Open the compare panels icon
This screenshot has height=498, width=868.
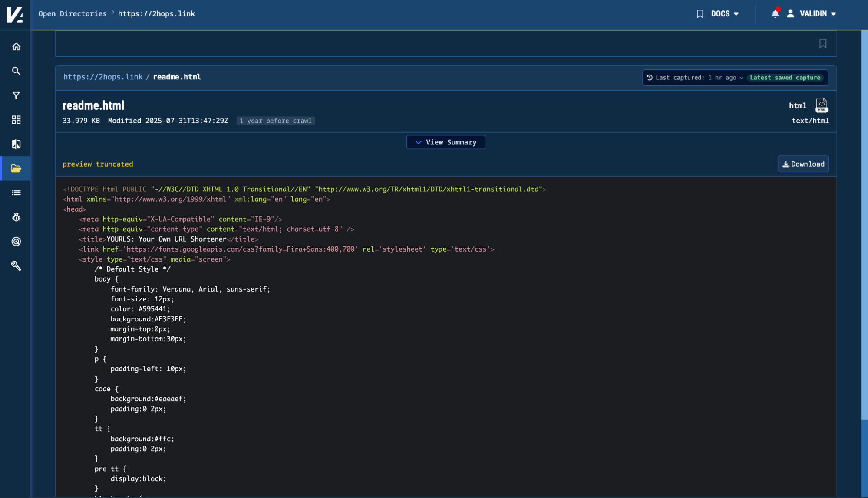pos(16,144)
